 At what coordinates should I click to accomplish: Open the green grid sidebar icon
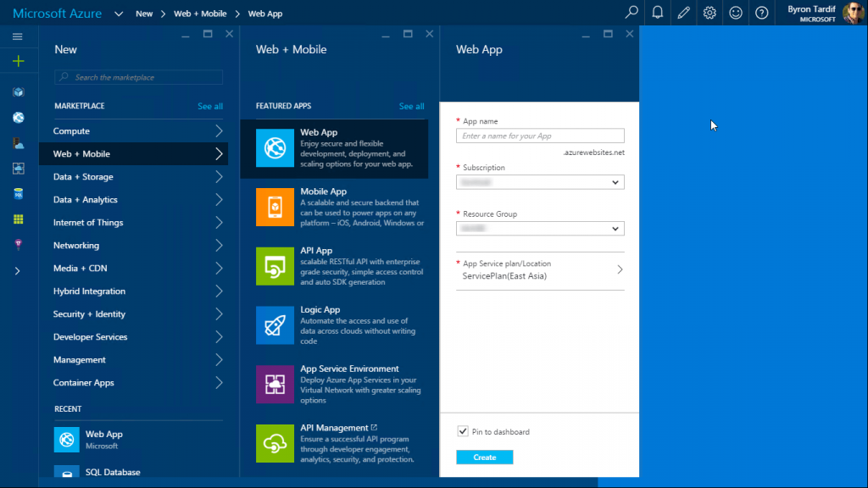(19, 219)
